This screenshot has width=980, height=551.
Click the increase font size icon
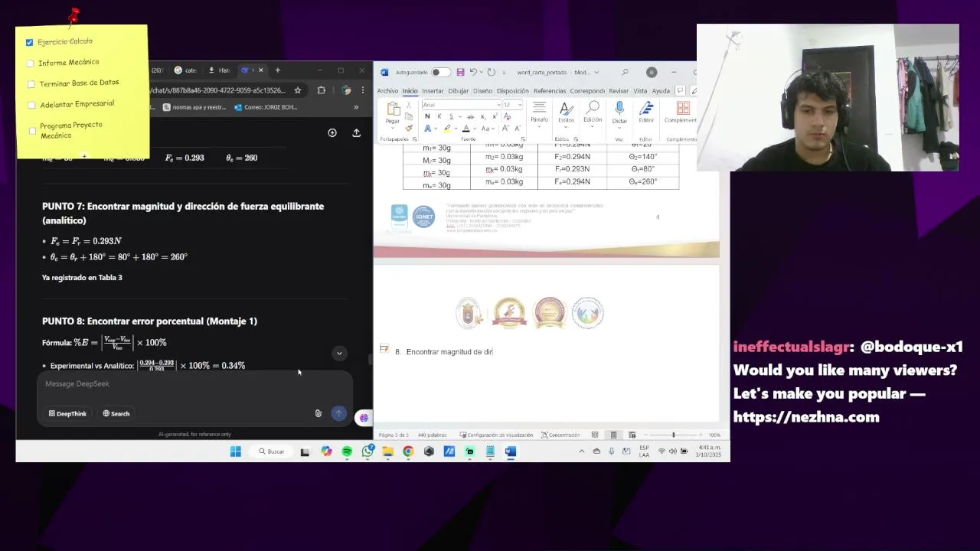(x=505, y=128)
